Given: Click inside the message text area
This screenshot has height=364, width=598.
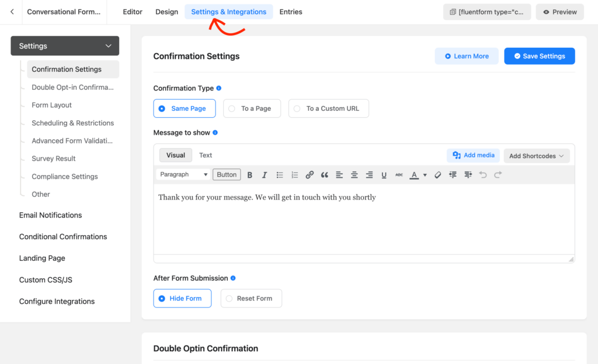Looking at the screenshot, I should [x=363, y=222].
